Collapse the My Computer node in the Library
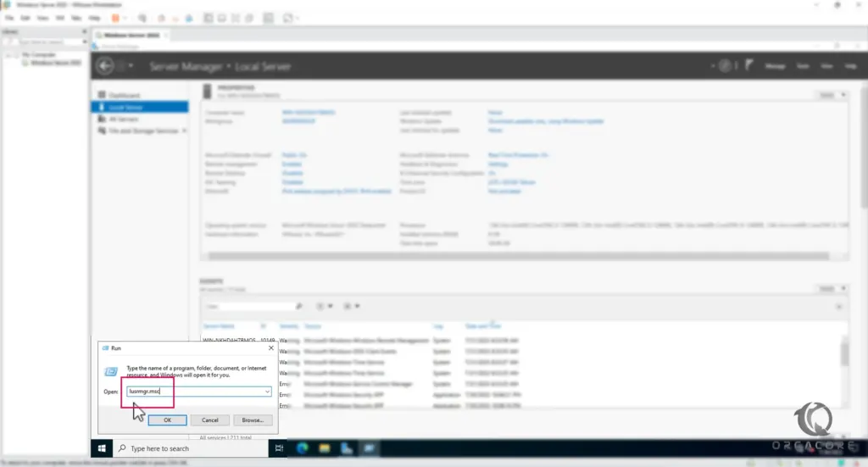868x467 pixels. tap(8, 55)
